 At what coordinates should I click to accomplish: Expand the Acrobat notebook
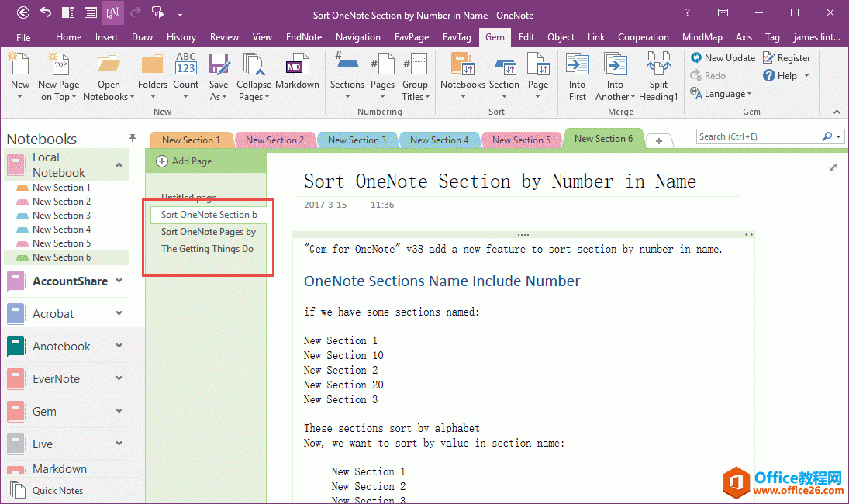[119, 313]
